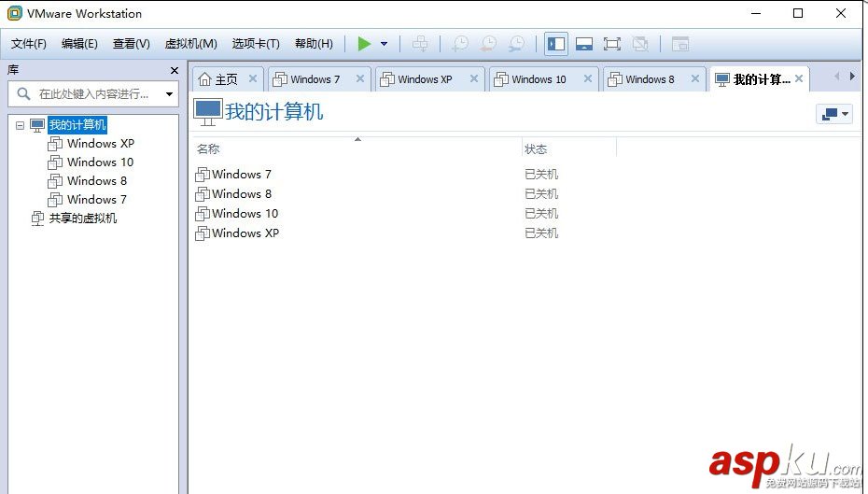The image size is (868, 494).
Task: Click the large 我的计算机 monitor icon
Action: click(x=208, y=112)
